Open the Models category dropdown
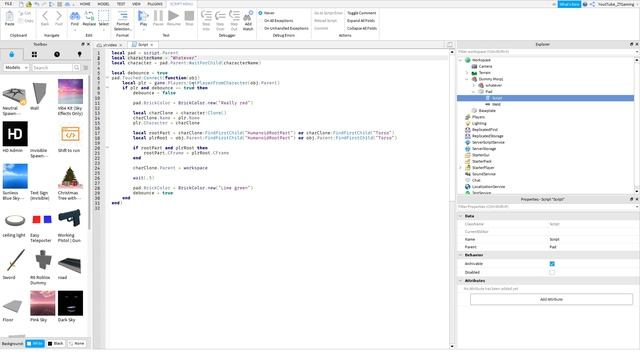This screenshot has width=640, height=360. tap(16, 67)
